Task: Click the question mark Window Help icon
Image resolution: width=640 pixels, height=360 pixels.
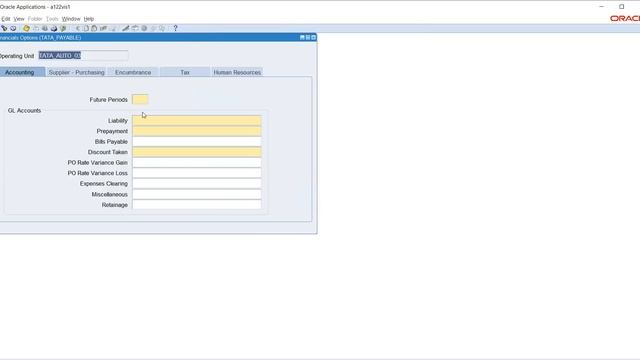Action: tap(176, 28)
